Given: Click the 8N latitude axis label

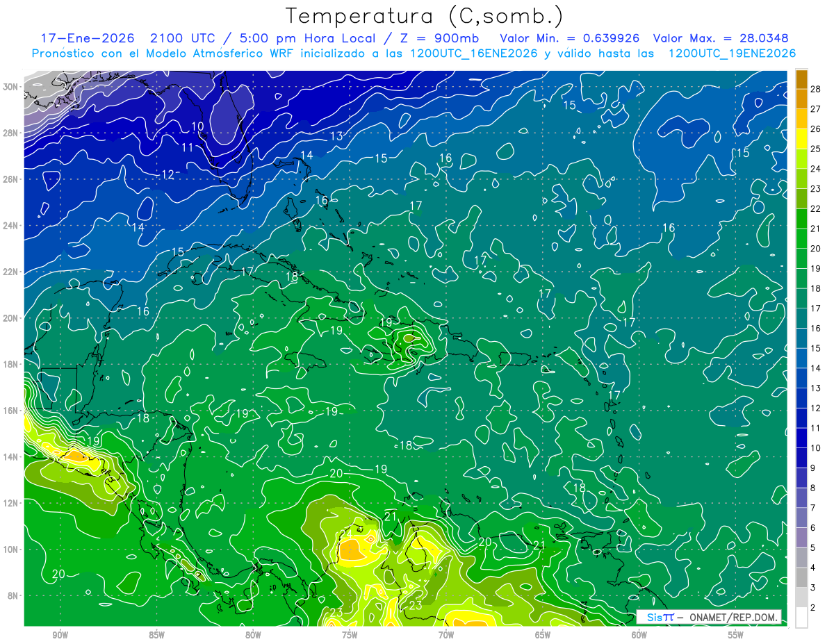Looking at the screenshot, I should click(x=14, y=596).
